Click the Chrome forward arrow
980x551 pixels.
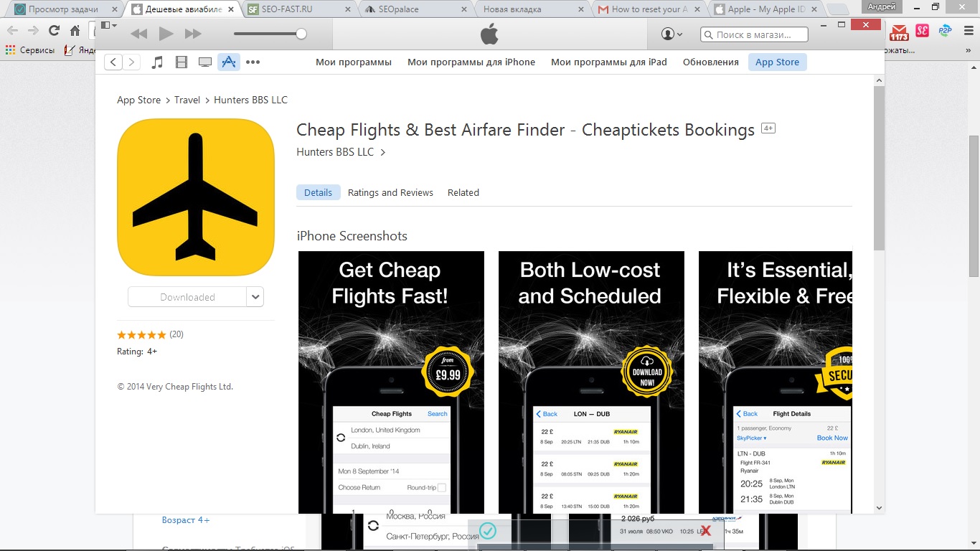(33, 31)
